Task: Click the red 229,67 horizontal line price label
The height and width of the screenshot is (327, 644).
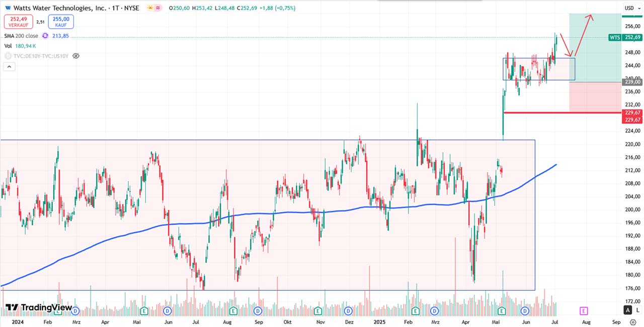Action: 632,113
